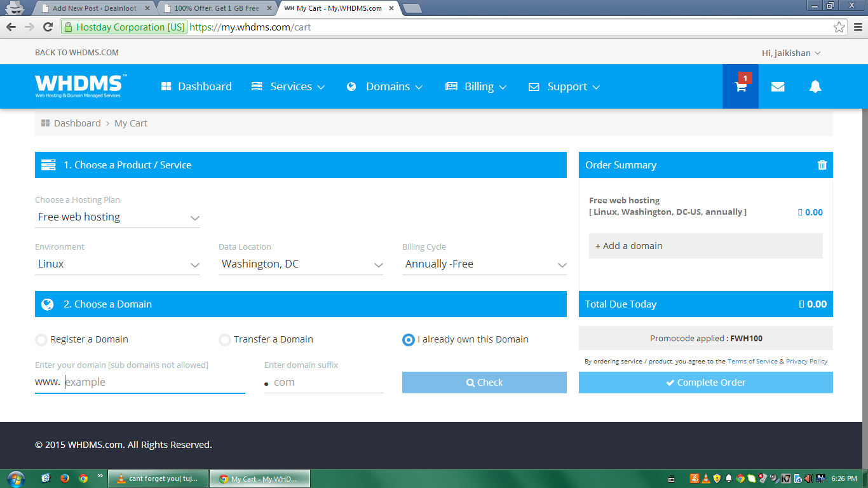Open the notifications bell in header
Screen dimensions: 868x488
click(815, 87)
